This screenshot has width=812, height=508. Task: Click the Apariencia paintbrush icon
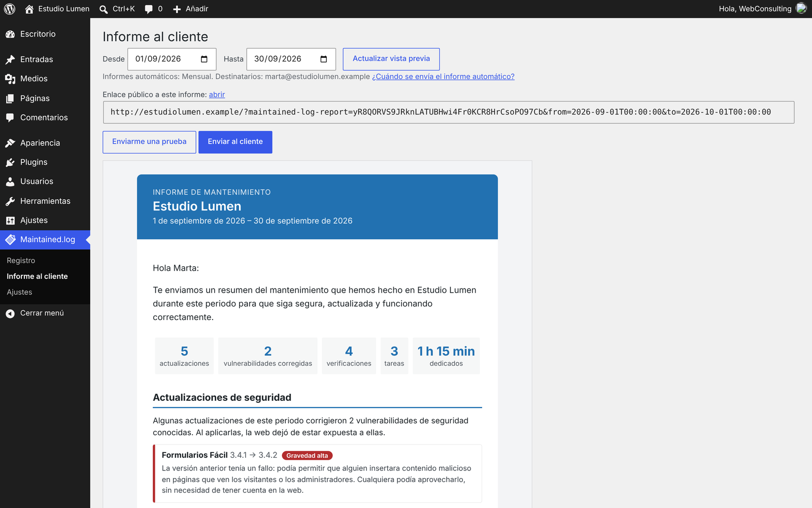pyautogui.click(x=10, y=143)
